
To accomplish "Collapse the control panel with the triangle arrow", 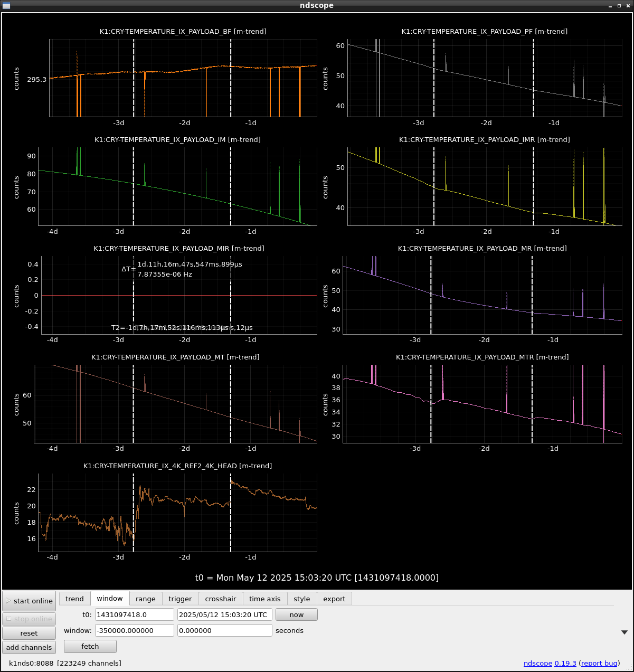I will point(624,632).
